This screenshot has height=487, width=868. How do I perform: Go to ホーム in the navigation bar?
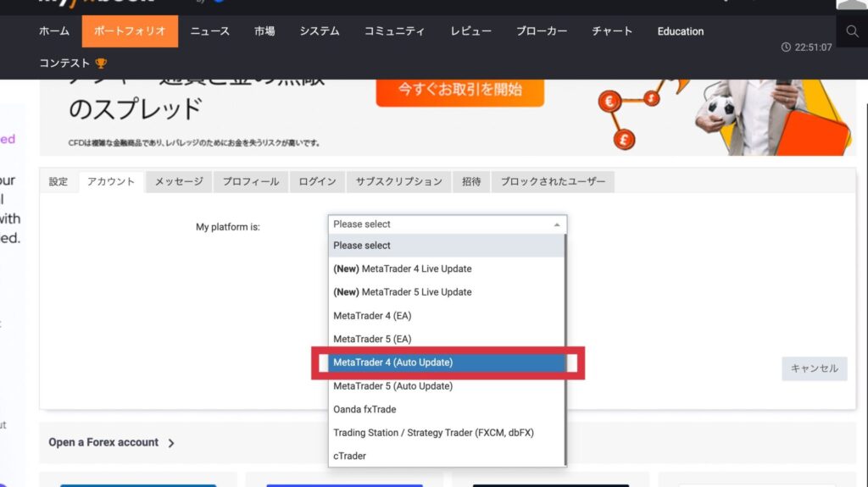click(54, 31)
